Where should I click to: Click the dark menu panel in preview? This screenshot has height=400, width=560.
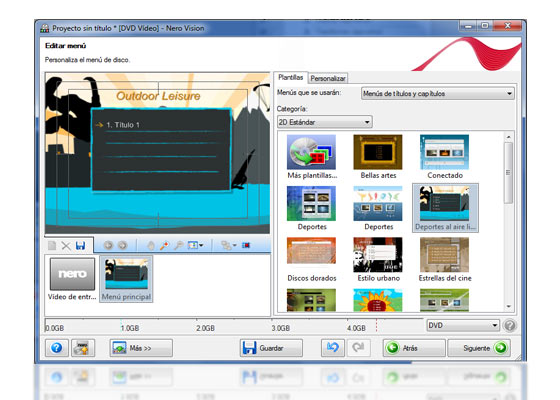[161, 150]
